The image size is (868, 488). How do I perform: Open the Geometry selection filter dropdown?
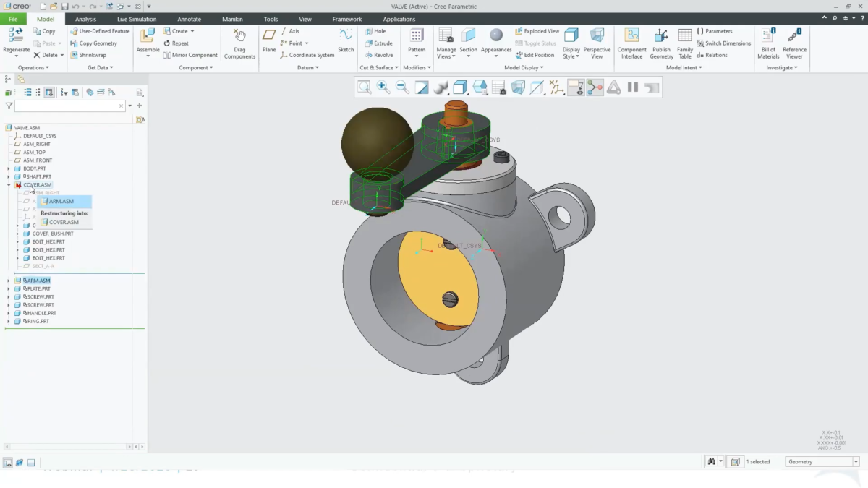point(822,461)
